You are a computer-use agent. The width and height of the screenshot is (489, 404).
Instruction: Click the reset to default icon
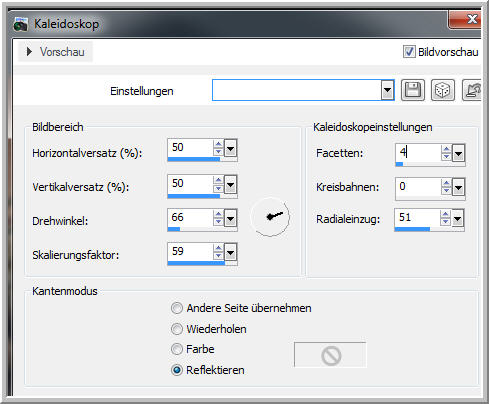[472, 90]
